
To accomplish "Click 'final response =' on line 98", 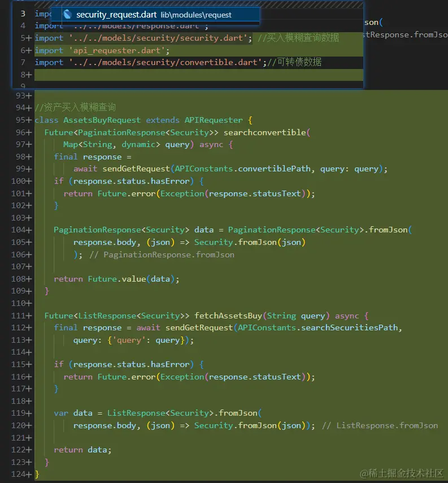I will click(x=93, y=157).
